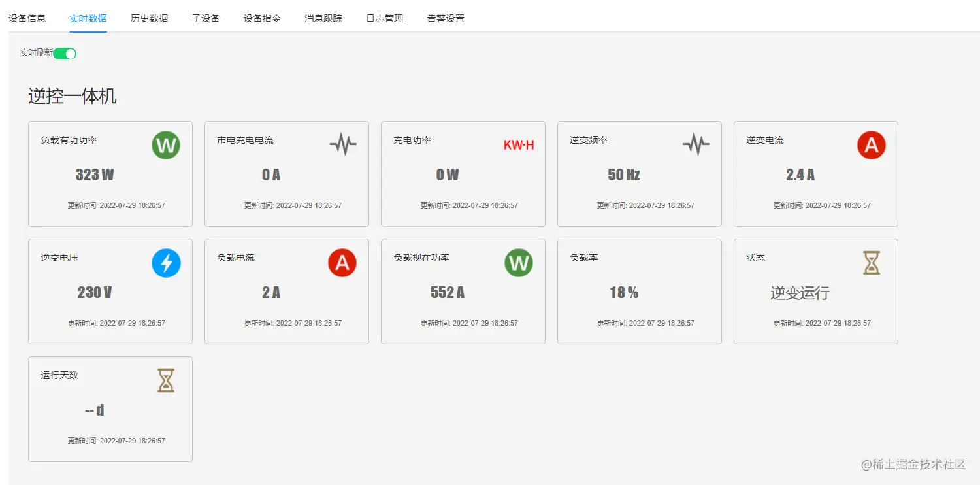Viewport: 980px width, 485px height.
Task: Click the green W icon on 负载有功功率 card
Action: (166, 145)
